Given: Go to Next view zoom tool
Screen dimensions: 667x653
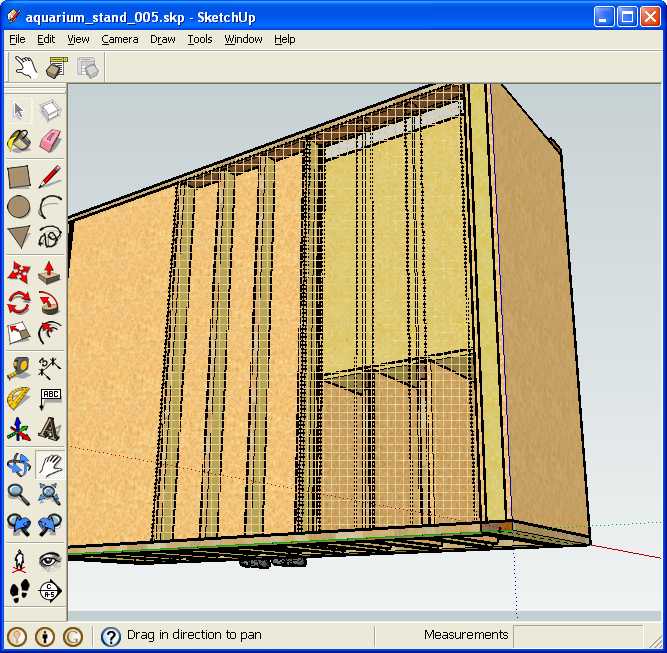Looking at the screenshot, I should (50, 524).
